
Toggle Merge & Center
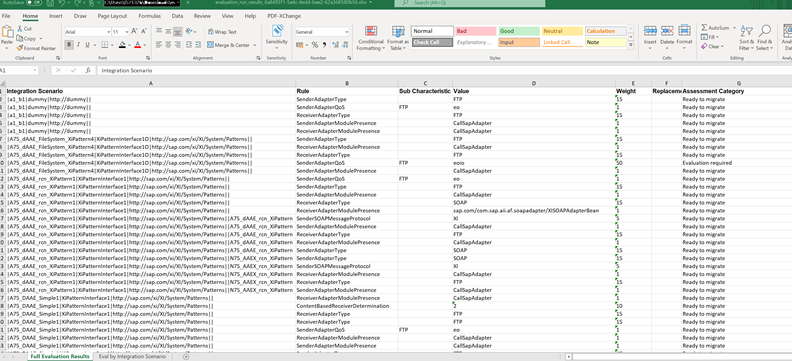tap(228, 45)
